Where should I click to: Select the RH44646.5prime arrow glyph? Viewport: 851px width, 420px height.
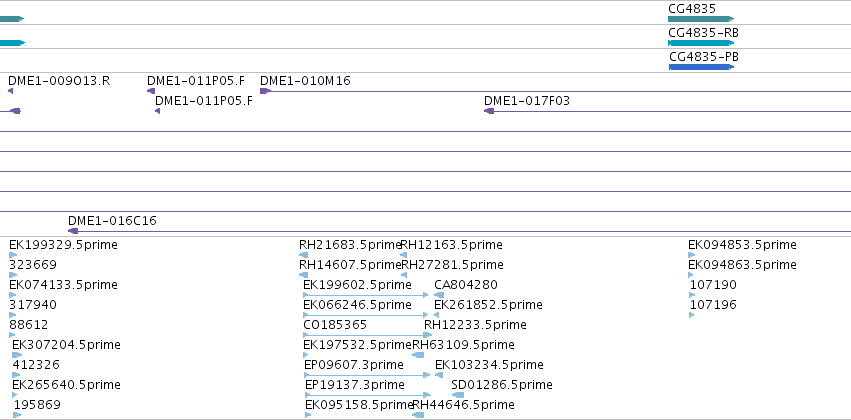418,415
